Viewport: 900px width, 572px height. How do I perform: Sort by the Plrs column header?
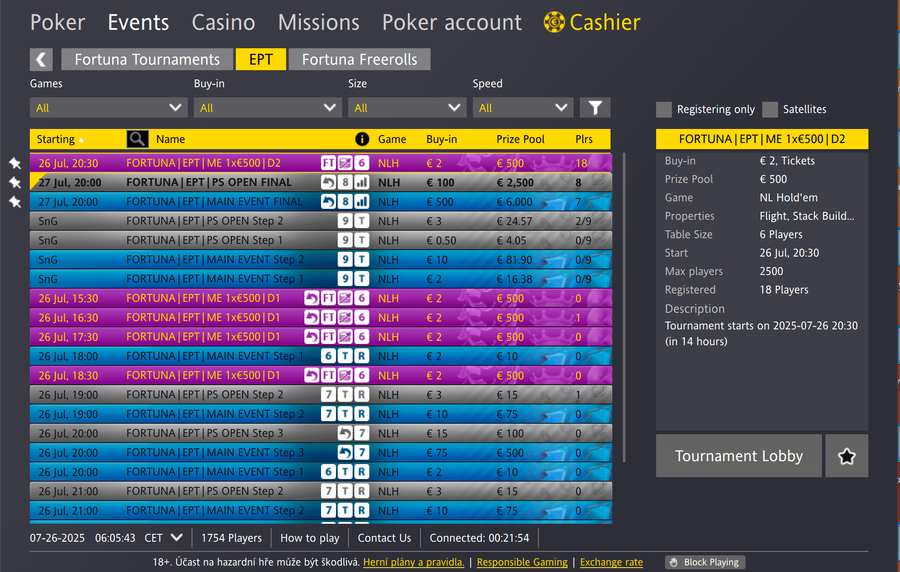(584, 139)
